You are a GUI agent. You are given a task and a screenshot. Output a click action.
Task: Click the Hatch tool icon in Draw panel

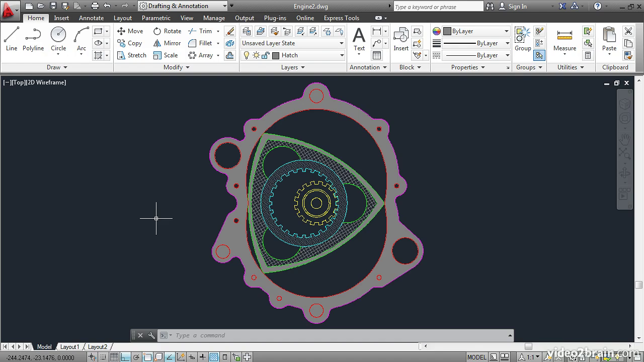point(98,55)
